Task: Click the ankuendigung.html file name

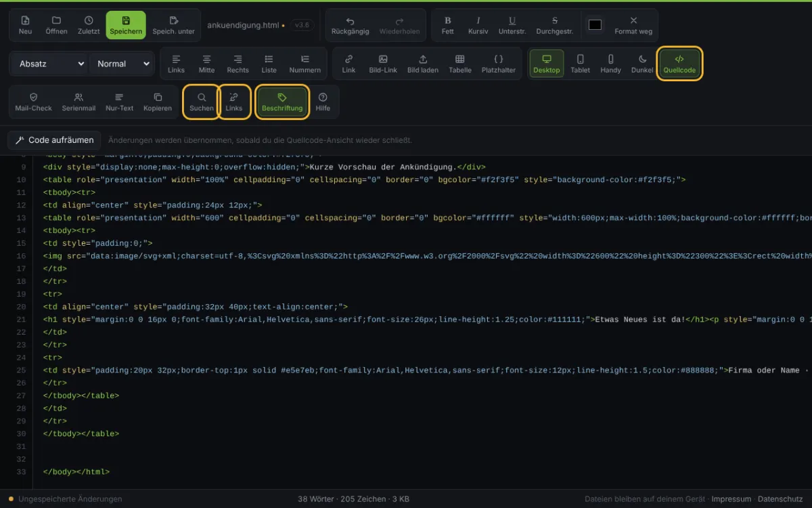Action: click(243, 25)
